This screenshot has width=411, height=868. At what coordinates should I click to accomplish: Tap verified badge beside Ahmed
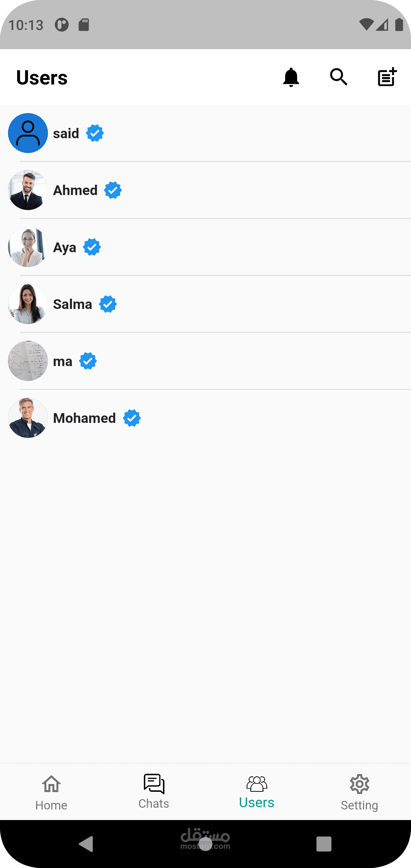(x=113, y=190)
